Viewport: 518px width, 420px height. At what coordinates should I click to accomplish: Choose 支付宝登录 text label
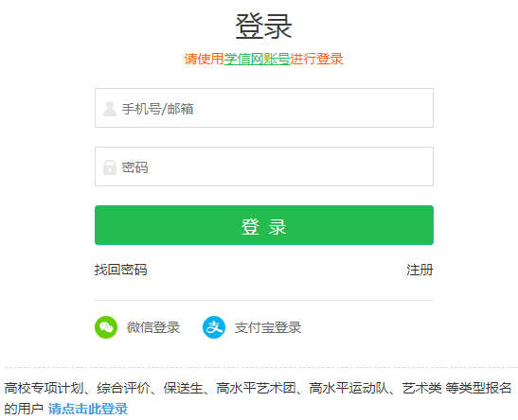click(268, 327)
